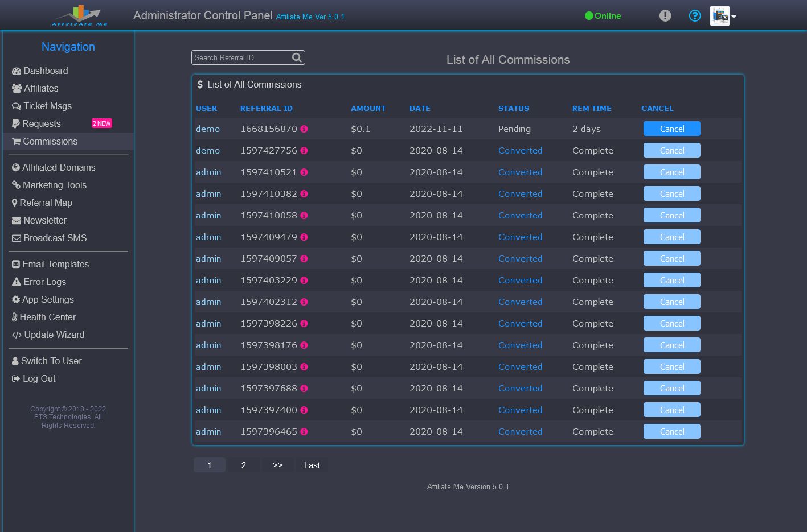
Task: Focus the Search Referral ID field
Action: coord(240,57)
